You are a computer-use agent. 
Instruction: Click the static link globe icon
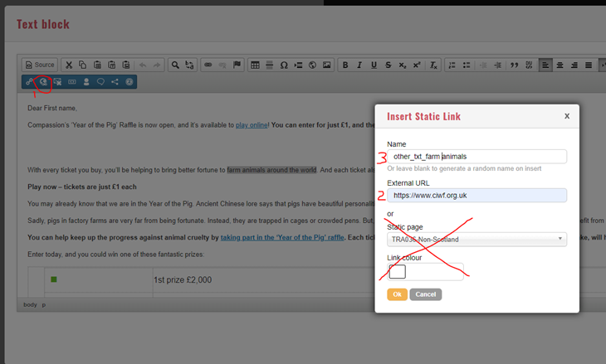pyautogui.click(x=43, y=82)
